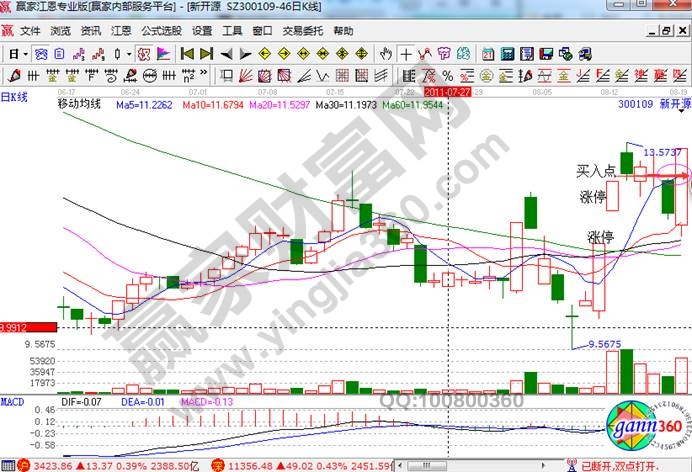The width and height of the screenshot is (692, 472).
Task: Open the 江恩 menu
Action: [x=120, y=31]
